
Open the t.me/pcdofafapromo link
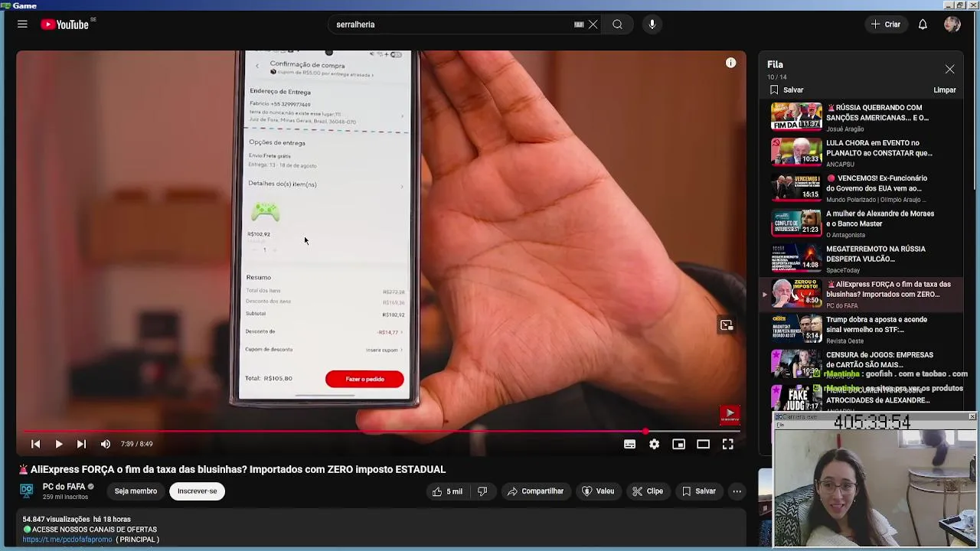coord(67,540)
